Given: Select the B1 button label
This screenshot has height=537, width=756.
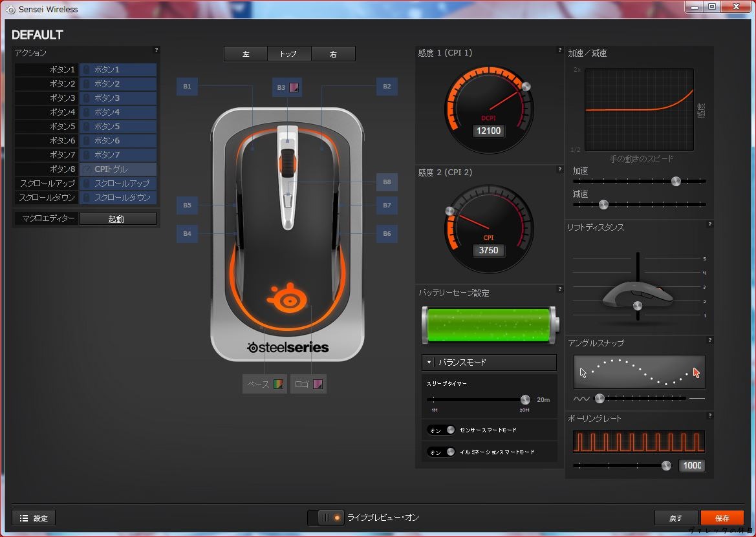Looking at the screenshot, I should tap(187, 86).
